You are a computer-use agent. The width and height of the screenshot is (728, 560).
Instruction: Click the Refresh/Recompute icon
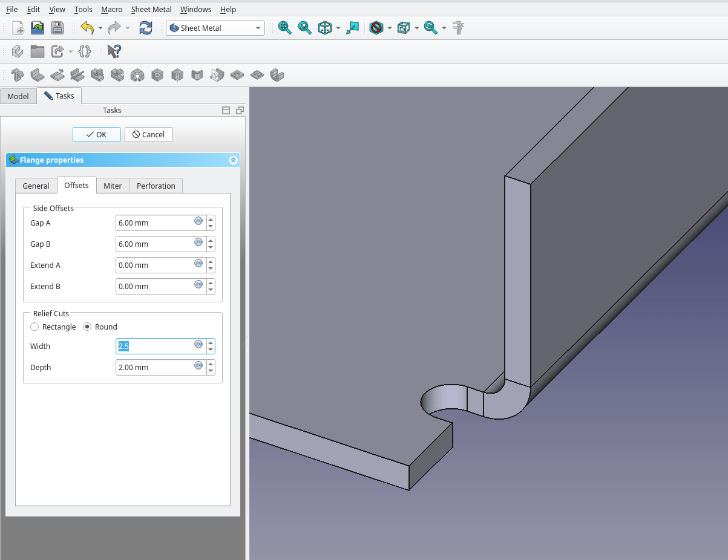(x=146, y=28)
